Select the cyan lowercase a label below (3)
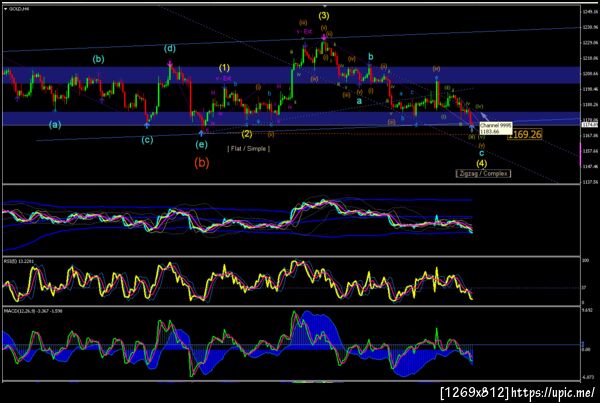 (359, 101)
